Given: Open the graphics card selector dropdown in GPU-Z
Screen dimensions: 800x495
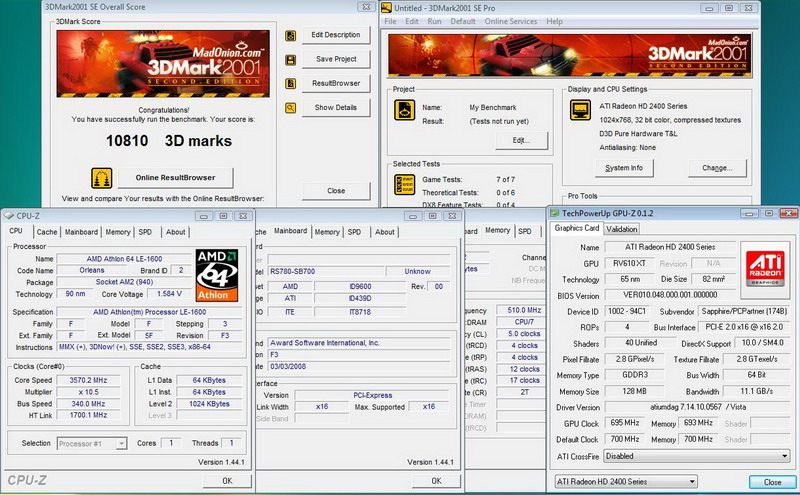Looking at the screenshot, I should tap(626, 481).
